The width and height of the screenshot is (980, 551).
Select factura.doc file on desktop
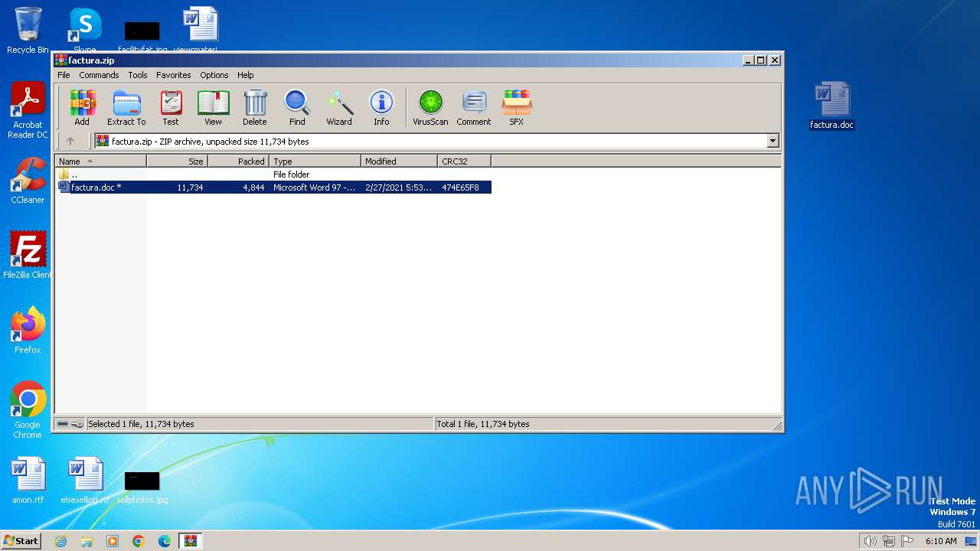[832, 106]
